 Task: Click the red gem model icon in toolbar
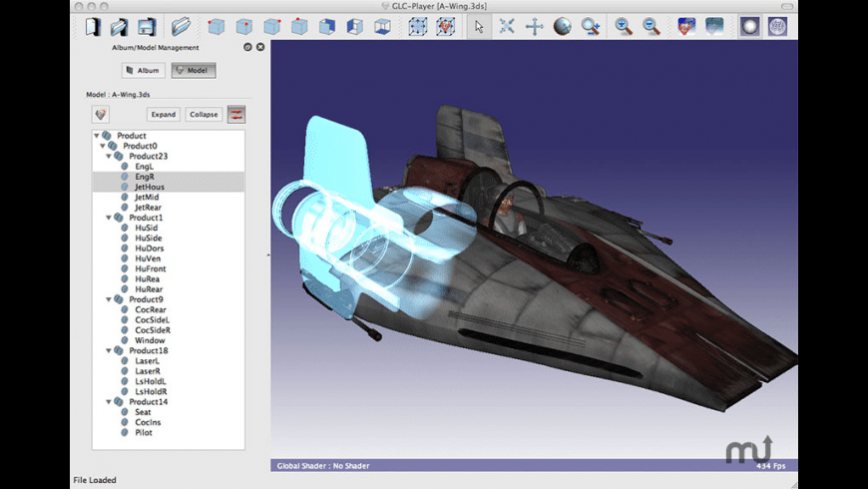(x=686, y=27)
